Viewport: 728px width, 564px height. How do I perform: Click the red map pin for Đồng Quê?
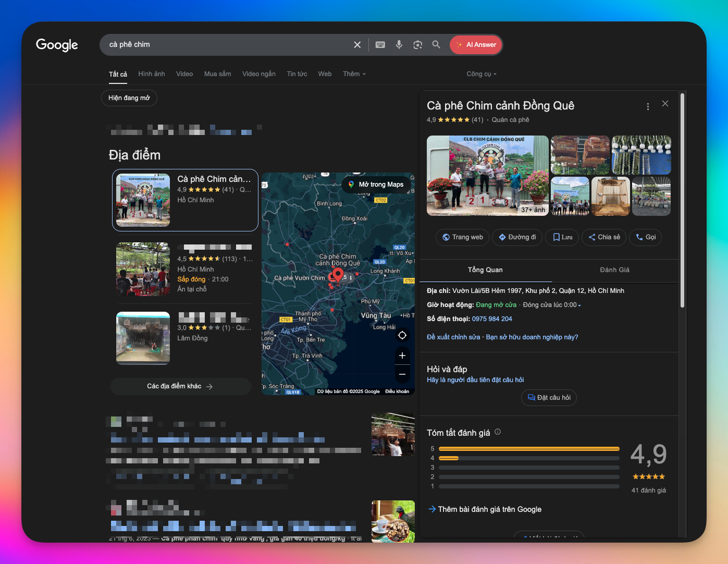338,275
